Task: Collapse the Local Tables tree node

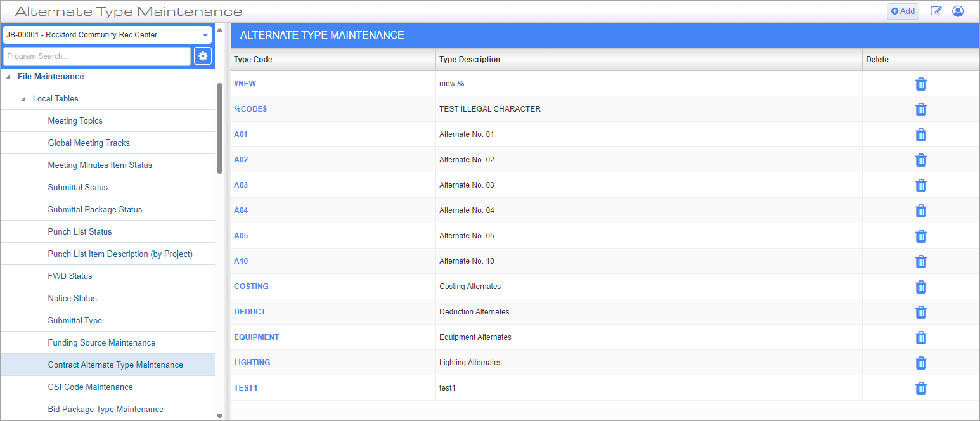Action: pos(24,99)
